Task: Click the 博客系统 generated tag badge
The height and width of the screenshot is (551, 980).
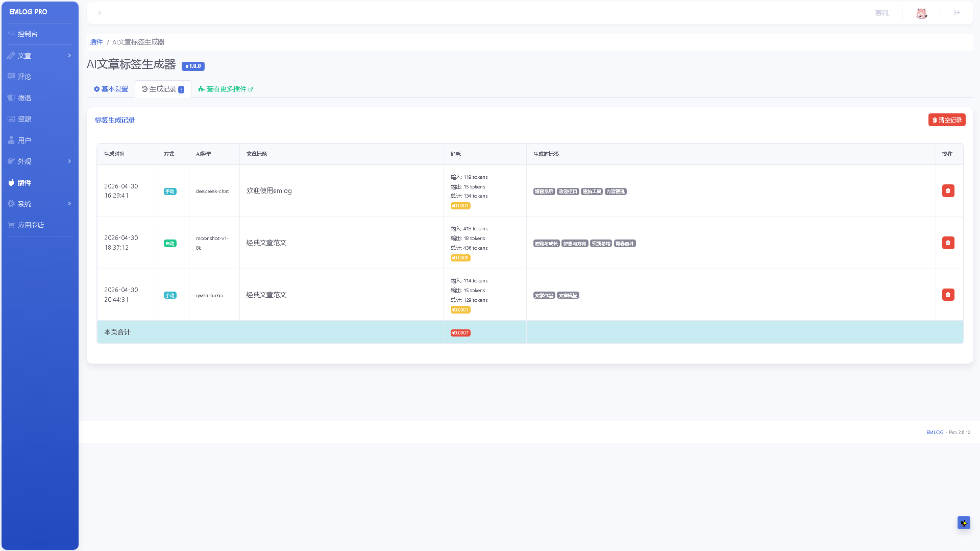Action: click(544, 191)
